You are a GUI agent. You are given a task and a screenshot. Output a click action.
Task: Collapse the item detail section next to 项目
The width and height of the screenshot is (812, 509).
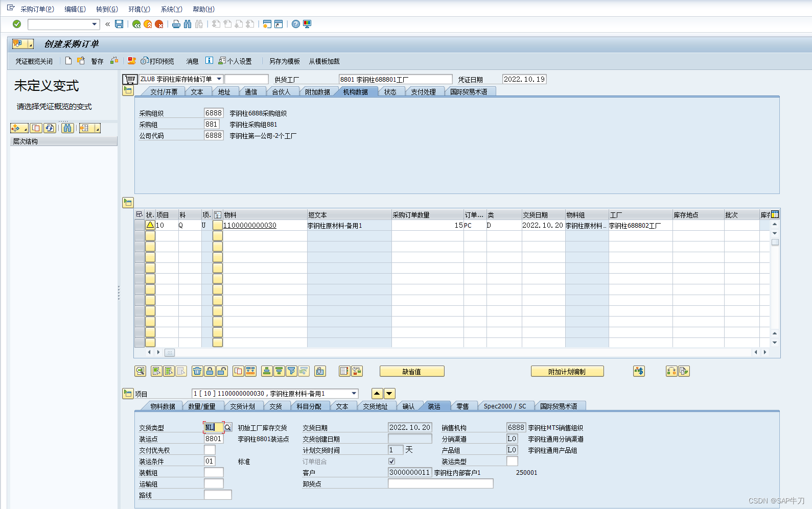pos(128,394)
